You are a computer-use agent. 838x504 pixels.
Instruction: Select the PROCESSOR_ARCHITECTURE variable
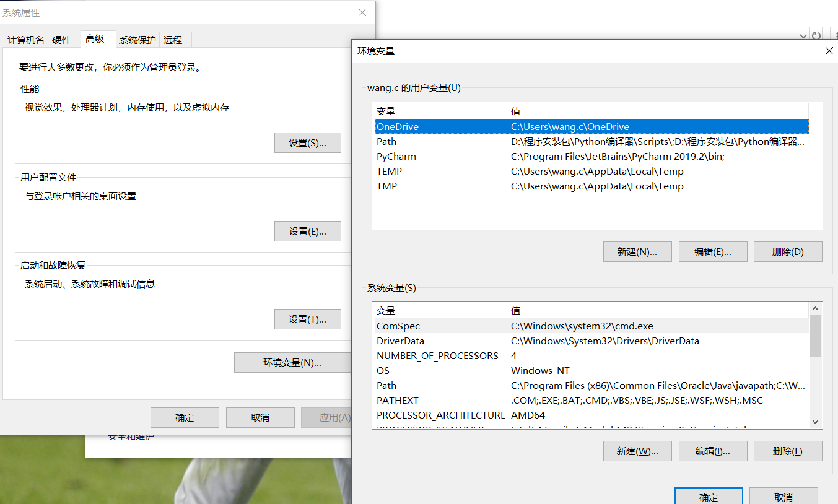tap(591, 415)
